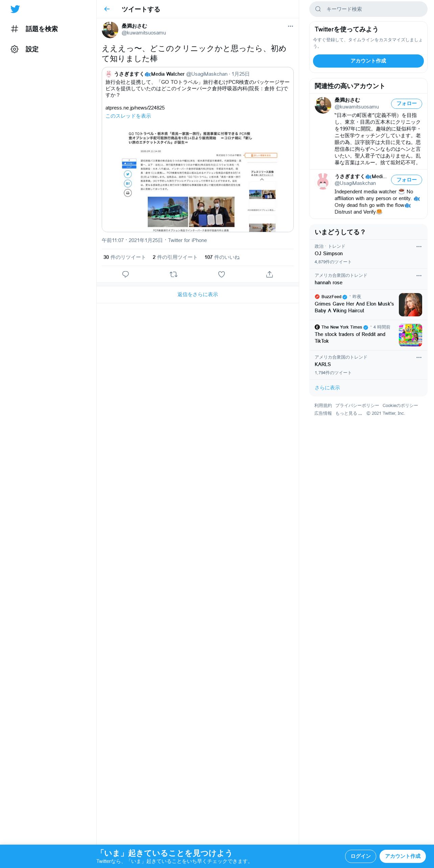
Task: Open うさぎますく rabbit avatar in related accounts
Action: pyautogui.click(x=323, y=182)
